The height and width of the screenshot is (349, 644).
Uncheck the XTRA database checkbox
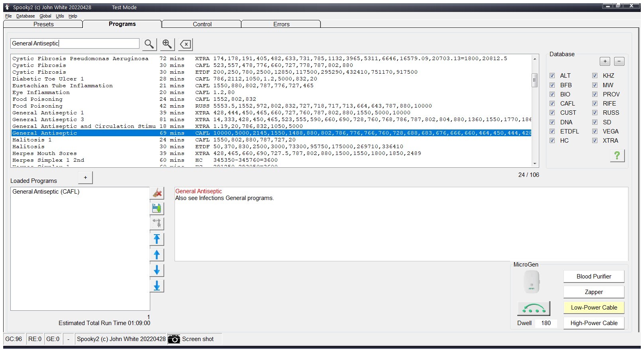(x=595, y=141)
